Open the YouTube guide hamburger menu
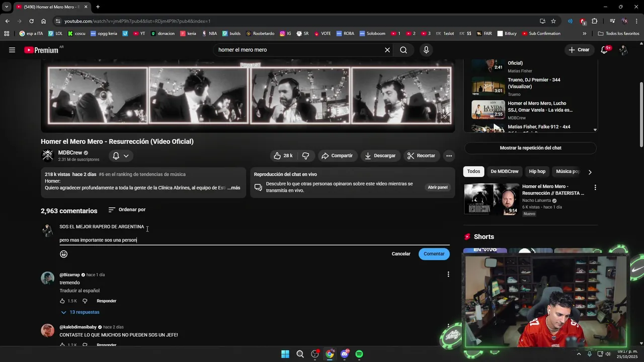This screenshot has width=644, height=362. (12, 50)
